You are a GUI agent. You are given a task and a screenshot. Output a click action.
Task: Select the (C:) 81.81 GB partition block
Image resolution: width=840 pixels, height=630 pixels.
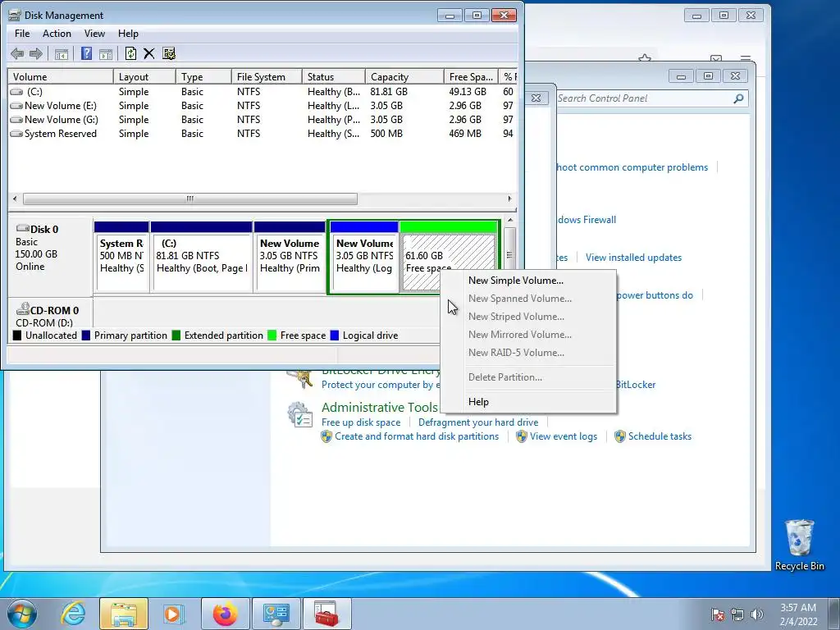pos(202,256)
